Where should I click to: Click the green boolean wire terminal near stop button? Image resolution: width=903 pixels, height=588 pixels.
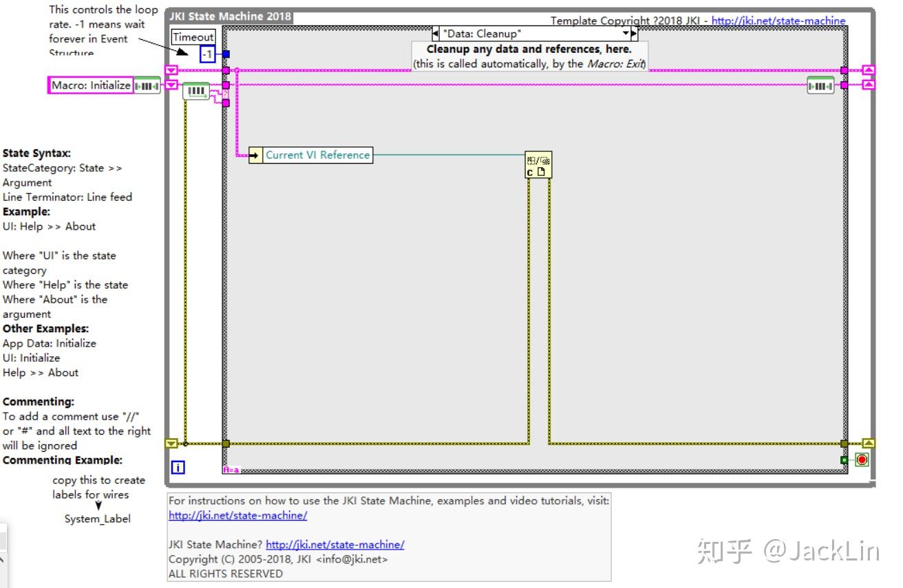[x=844, y=460]
